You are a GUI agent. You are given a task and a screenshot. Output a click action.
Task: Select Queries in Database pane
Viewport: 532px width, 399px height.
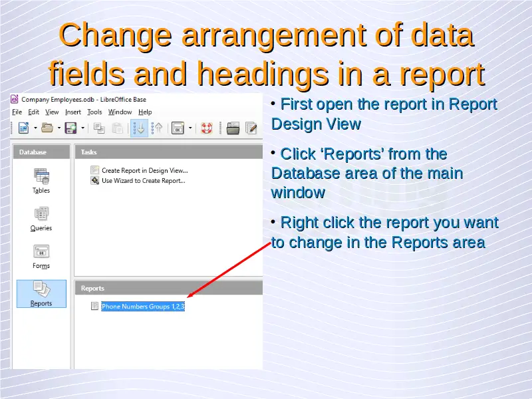pos(41,219)
